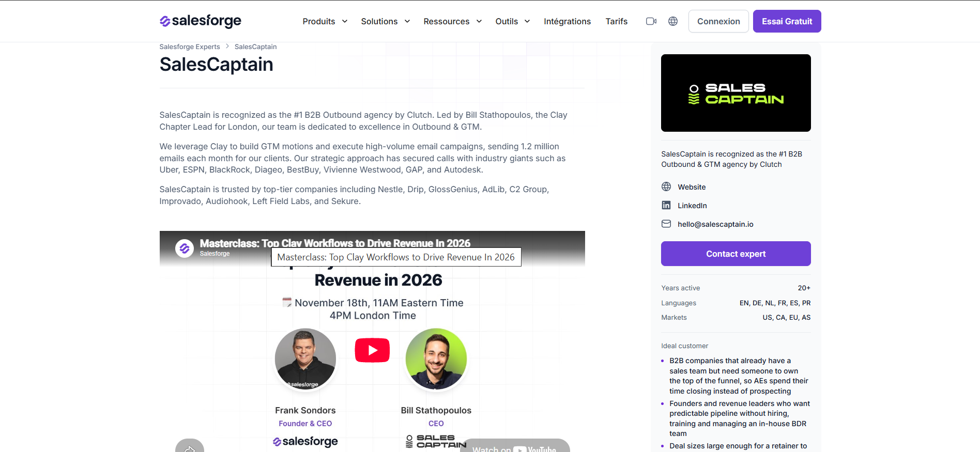Open the video camera icon in navbar
This screenshot has width=980, height=452.
[651, 21]
